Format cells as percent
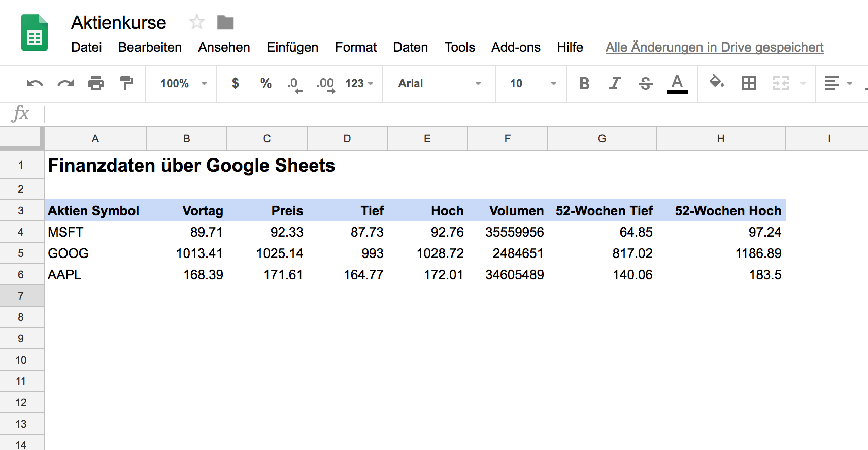868x450 pixels. 265,83
